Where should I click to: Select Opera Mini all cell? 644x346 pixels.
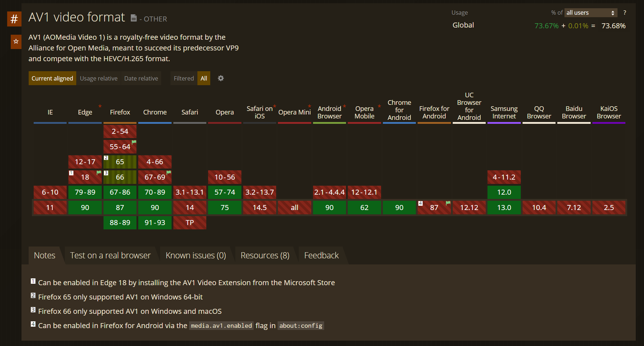294,208
